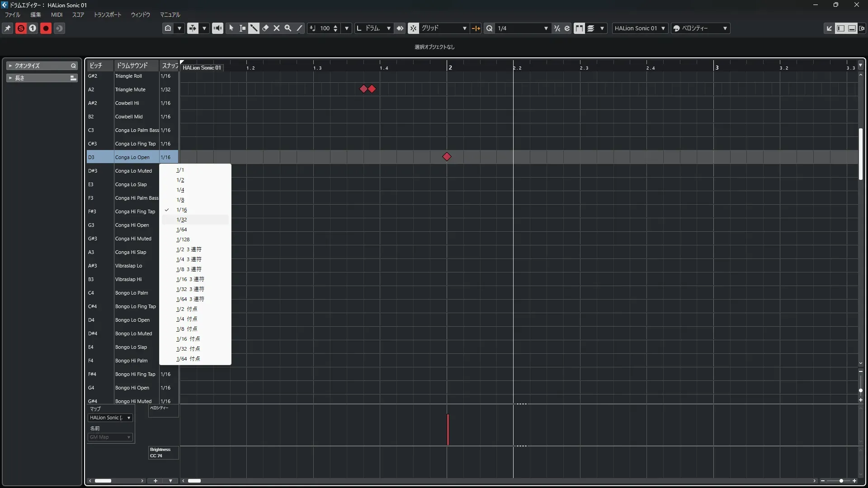Viewport: 868px width, 488px height.
Task: Select the Zoom magnifier tool
Action: (288, 28)
